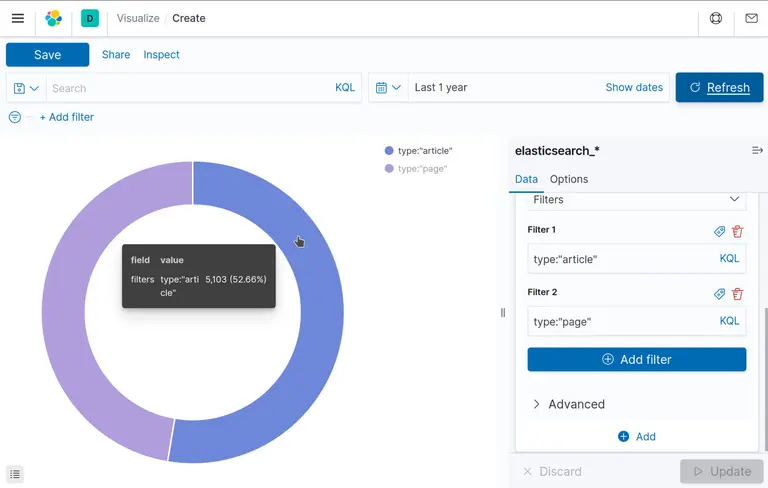Click the blue Save button
This screenshot has width=768, height=488.
47,55
